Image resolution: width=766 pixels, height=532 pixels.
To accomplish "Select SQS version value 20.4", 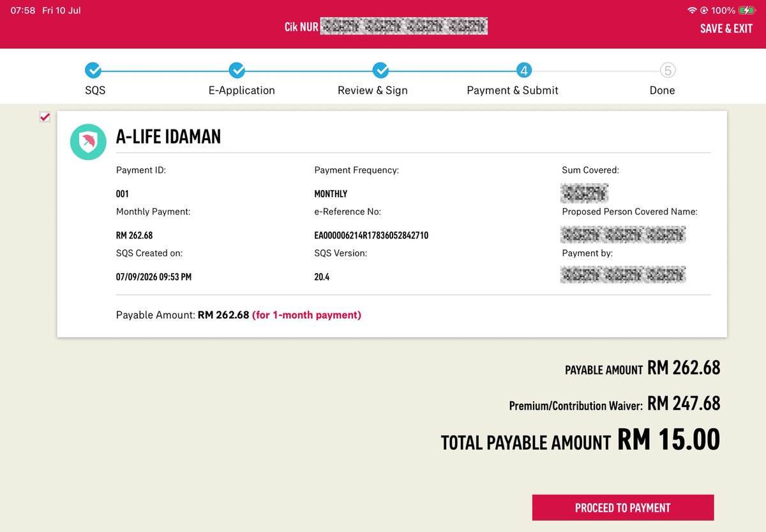I will click(x=322, y=277).
